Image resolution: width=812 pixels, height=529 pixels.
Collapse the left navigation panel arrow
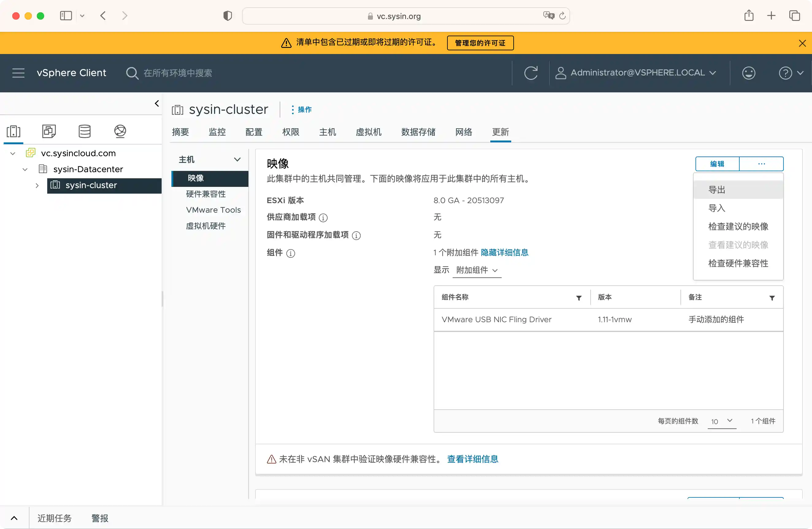(157, 103)
